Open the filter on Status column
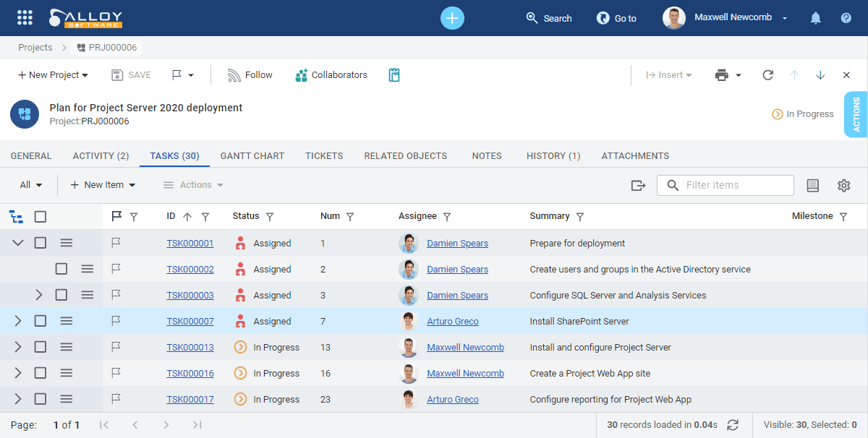The width and height of the screenshot is (868, 438). click(x=270, y=217)
